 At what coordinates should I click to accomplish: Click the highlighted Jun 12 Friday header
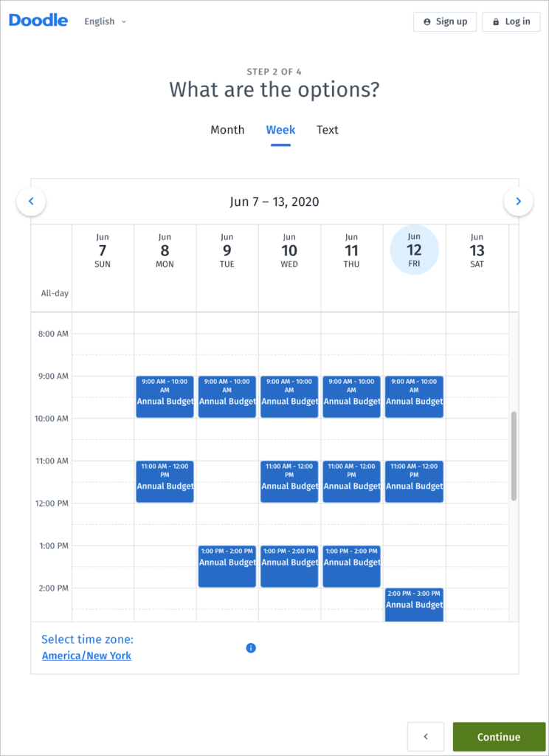(414, 250)
